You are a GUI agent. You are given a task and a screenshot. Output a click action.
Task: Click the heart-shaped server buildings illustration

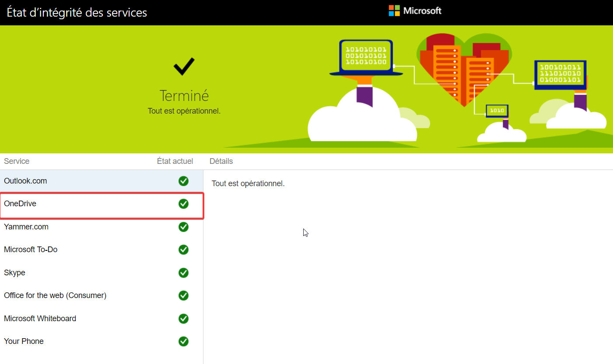coord(464,70)
